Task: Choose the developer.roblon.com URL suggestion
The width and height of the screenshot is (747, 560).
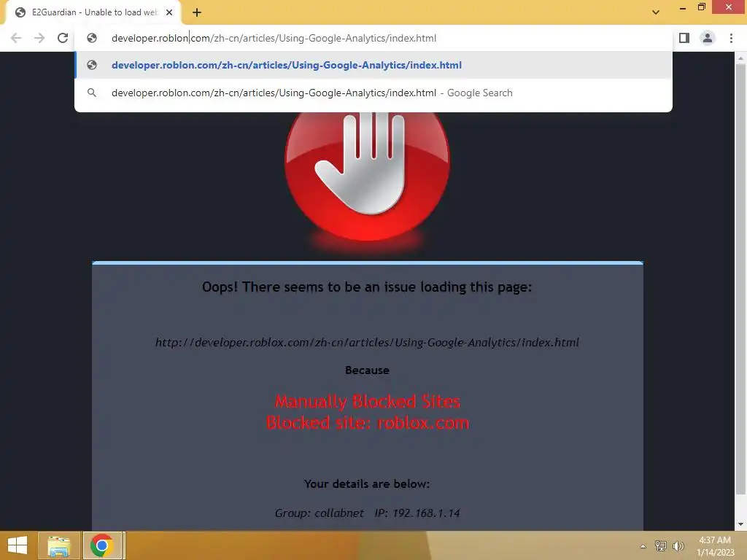Action: click(x=373, y=65)
